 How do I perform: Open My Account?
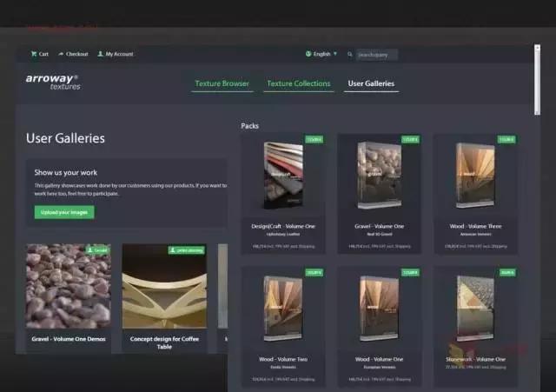click(x=116, y=54)
